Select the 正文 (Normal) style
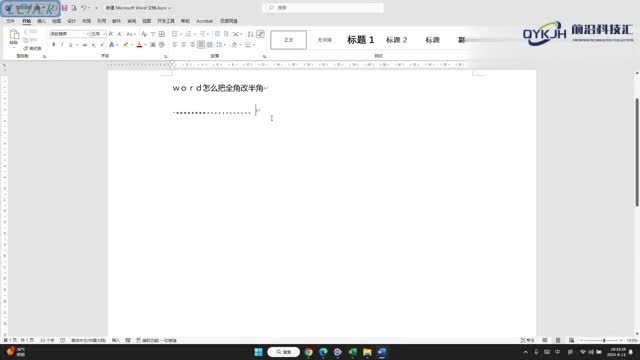 click(x=289, y=40)
